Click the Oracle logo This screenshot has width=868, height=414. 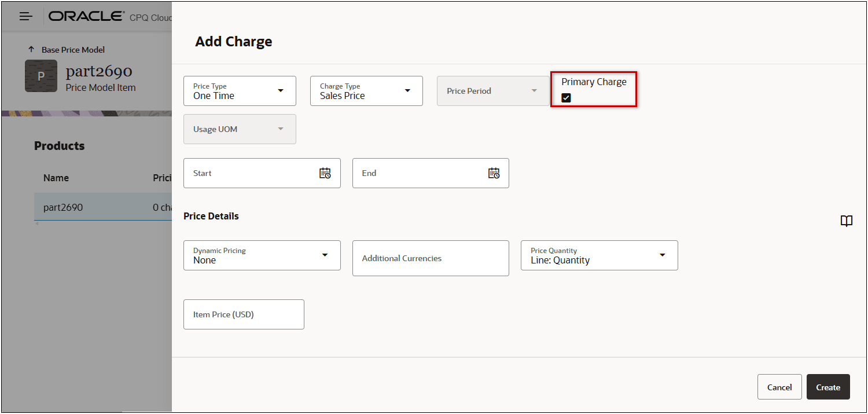pos(86,17)
